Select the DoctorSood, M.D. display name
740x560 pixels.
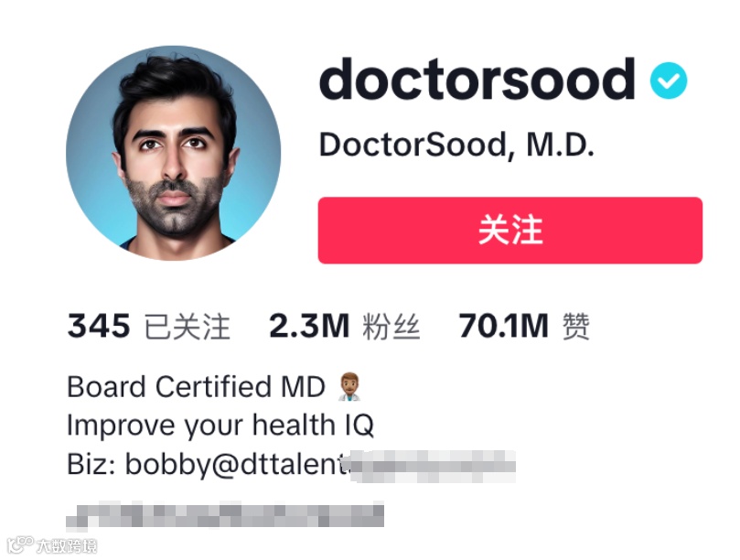[x=456, y=145]
